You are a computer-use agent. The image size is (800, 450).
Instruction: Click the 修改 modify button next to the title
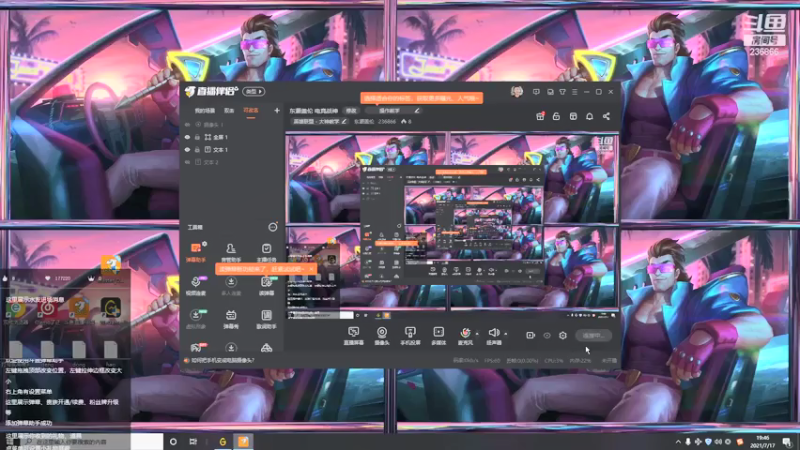click(x=351, y=111)
